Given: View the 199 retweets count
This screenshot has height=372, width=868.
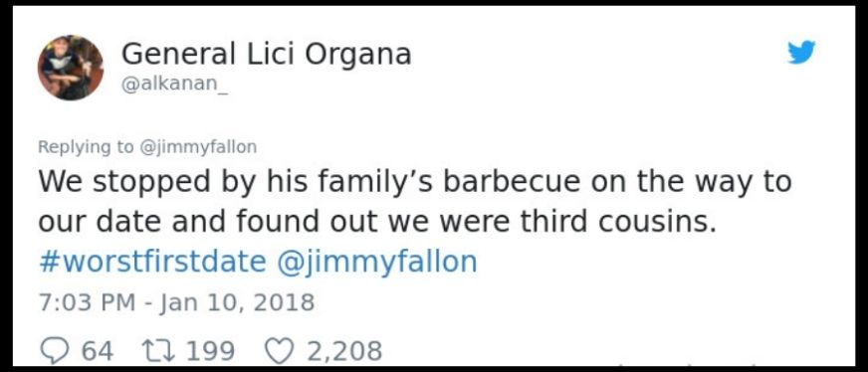Looking at the screenshot, I should [210, 350].
